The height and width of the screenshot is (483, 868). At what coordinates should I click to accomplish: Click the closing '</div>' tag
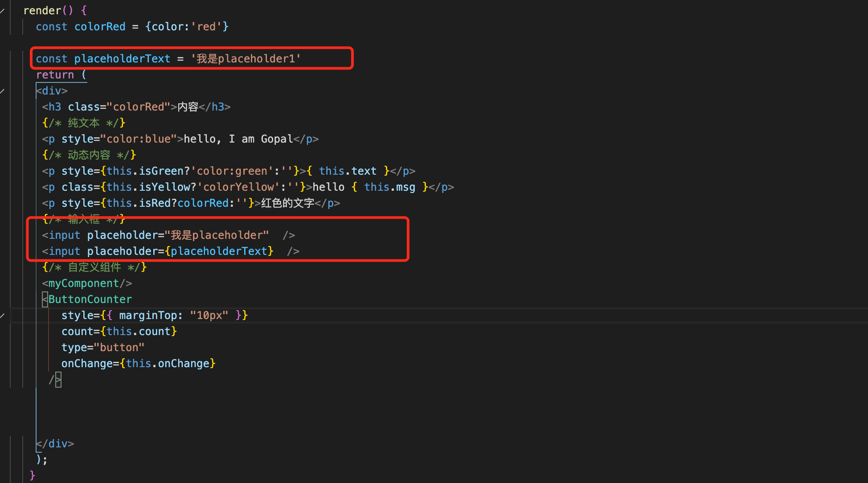coord(55,444)
